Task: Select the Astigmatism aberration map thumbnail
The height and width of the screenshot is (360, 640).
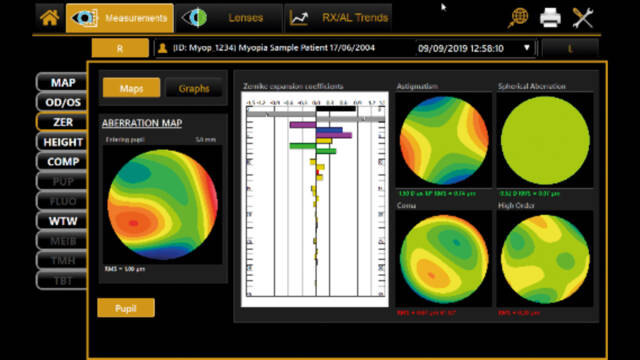Action: tap(444, 140)
